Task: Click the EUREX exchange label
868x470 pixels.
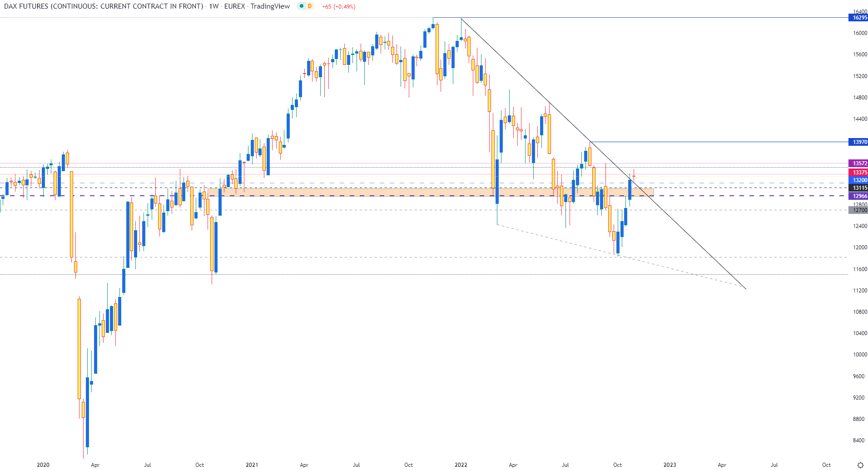Action: click(235, 6)
